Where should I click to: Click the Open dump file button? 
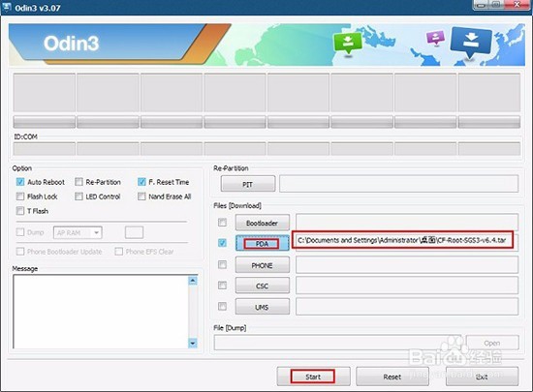(x=492, y=343)
